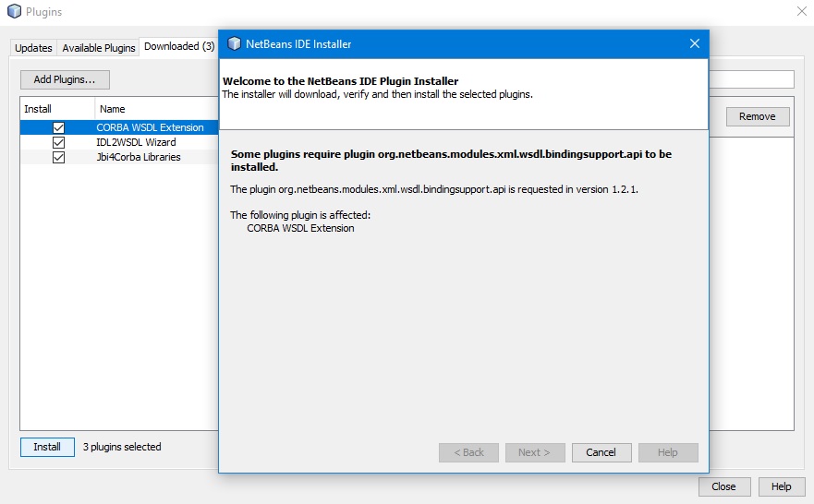
Task: Click the Next > button
Action: pos(535,452)
